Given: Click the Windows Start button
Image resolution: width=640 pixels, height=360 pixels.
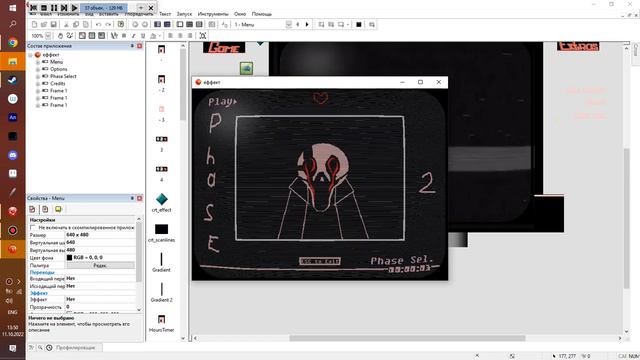Looking at the screenshot, I should (13, 8).
